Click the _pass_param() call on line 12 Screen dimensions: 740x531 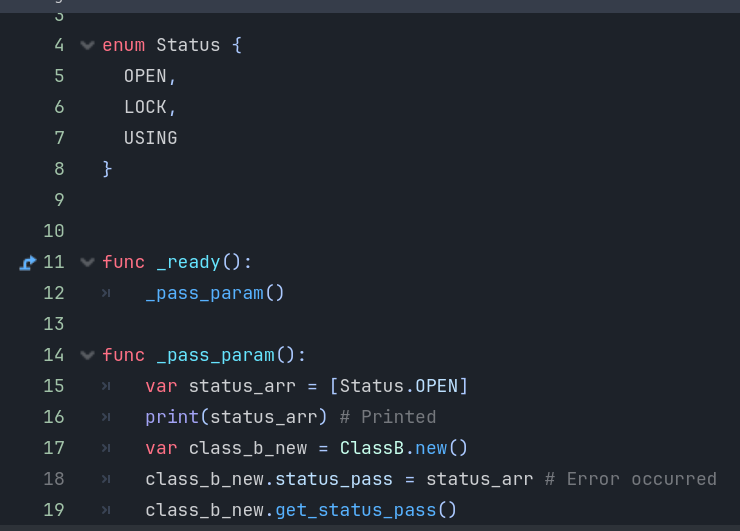(215, 293)
